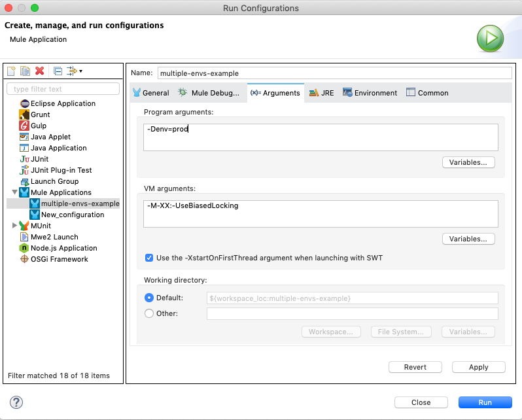
Task: Select the Gulp configuration type
Action: click(x=39, y=126)
